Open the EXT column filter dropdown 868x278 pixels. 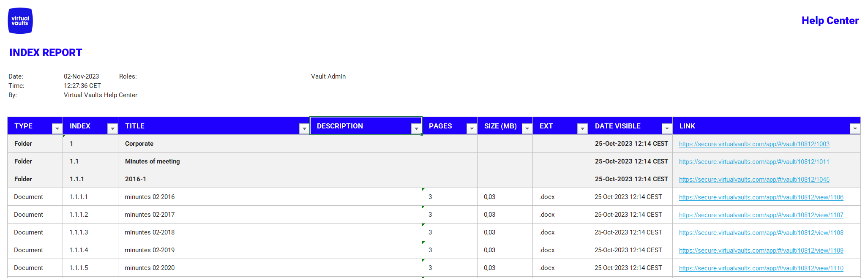[582, 129]
